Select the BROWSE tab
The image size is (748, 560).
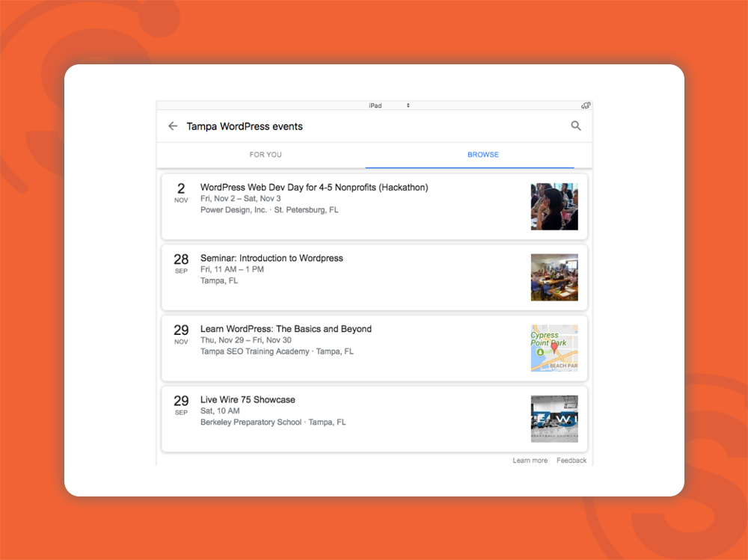pyautogui.click(x=483, y=155)
